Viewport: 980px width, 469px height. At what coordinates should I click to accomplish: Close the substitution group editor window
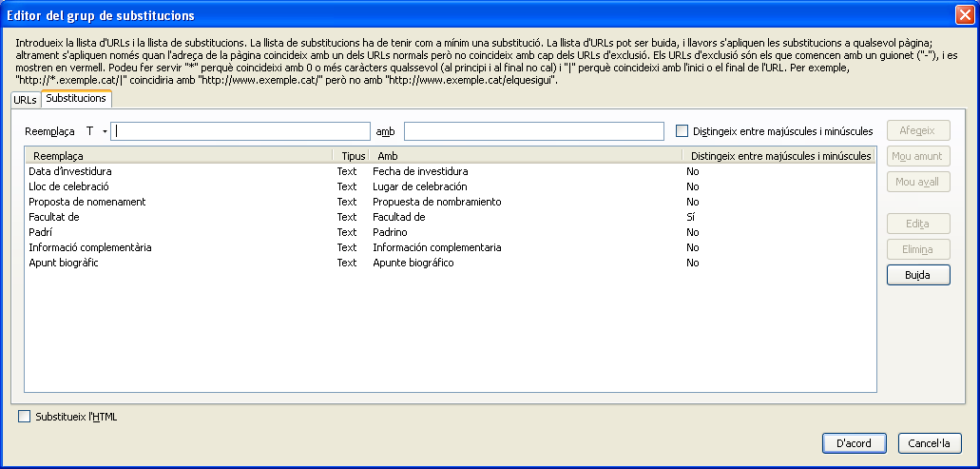964,15
